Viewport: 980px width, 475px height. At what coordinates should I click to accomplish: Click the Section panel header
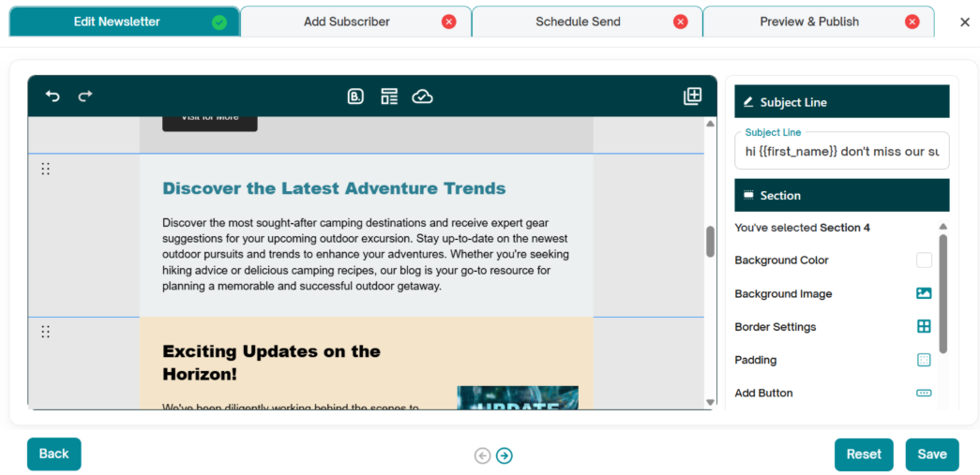842,196
